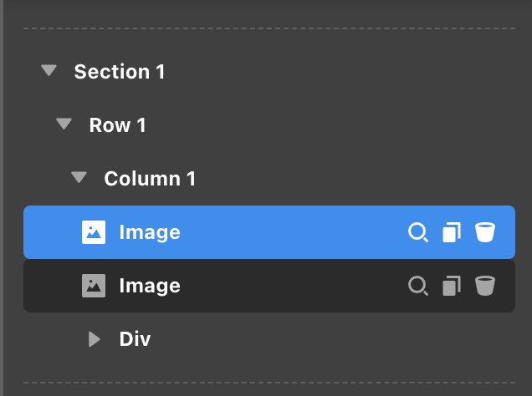Select the Row 1 label

[x=117, y=125]
